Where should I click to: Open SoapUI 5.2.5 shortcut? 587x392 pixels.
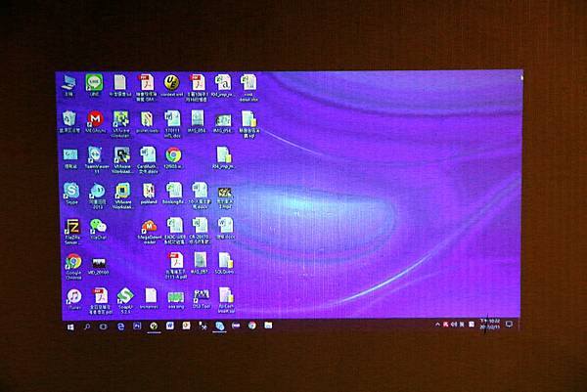125,301
